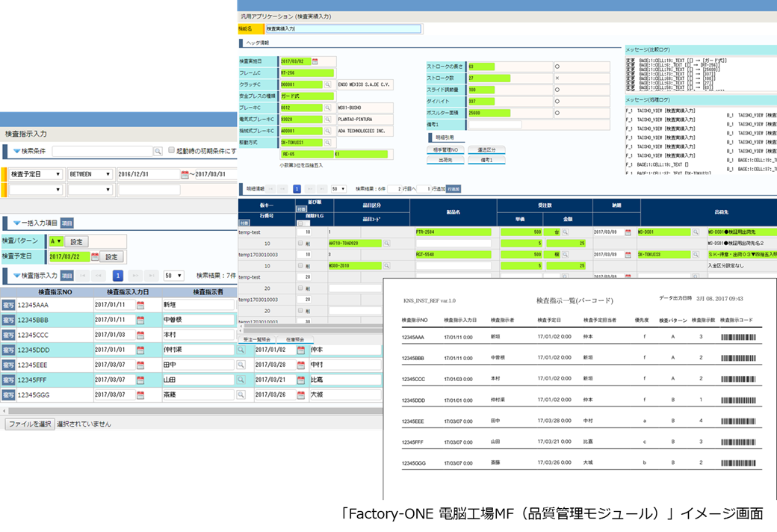Click 設定 button for 検査予定日
This screenshot has height=532, width=777.
pyautogui.click(x=111, y=257)
